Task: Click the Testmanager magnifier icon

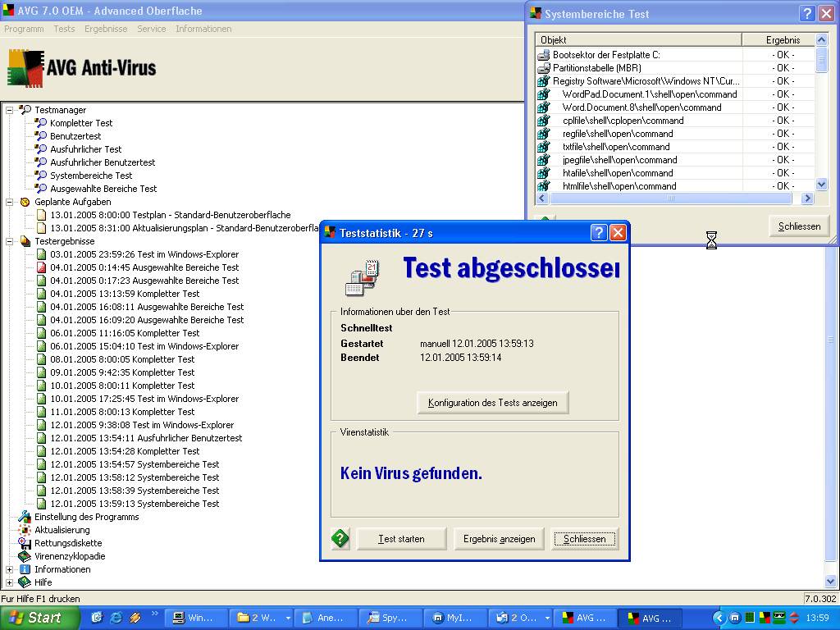Action: pos(25,110)
